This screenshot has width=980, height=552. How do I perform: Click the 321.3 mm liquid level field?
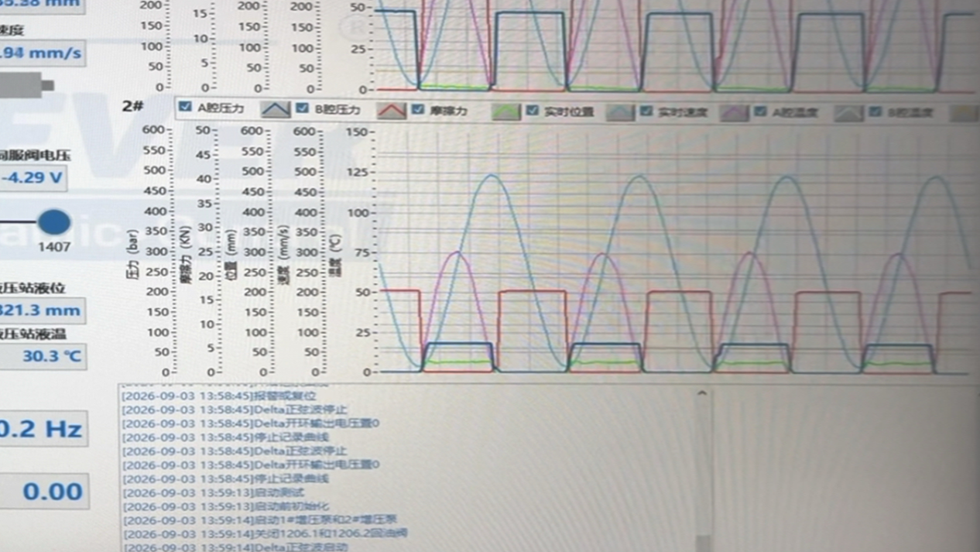coord(42,310)
